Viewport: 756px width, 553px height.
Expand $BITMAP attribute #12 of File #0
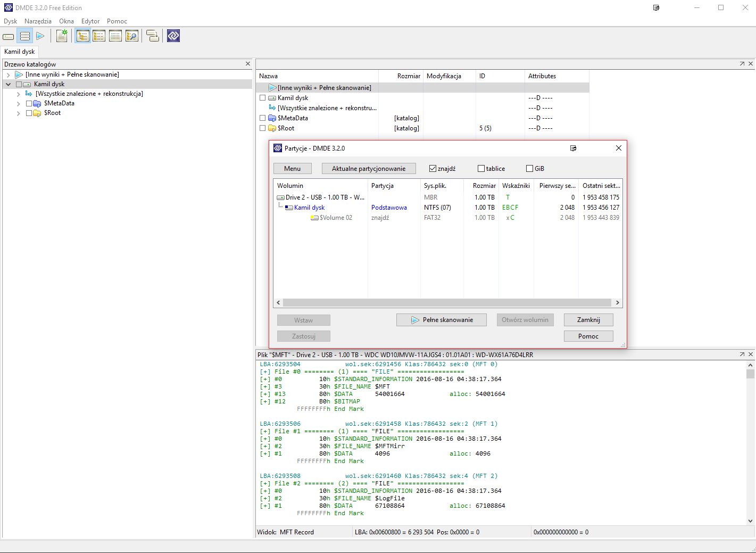point(265,401)
